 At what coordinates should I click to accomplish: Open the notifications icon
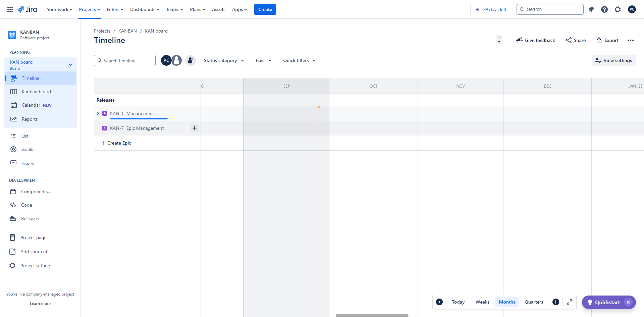click(591, 9)
